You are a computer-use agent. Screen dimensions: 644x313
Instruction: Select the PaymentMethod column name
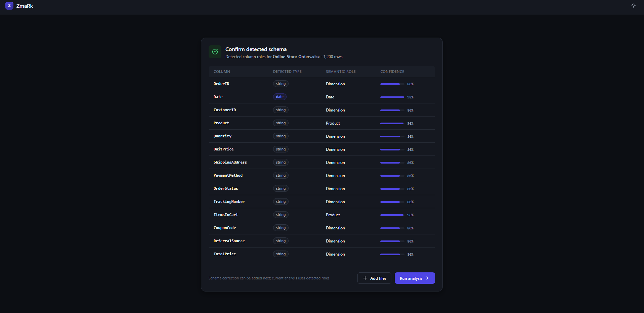click(228, 175)
